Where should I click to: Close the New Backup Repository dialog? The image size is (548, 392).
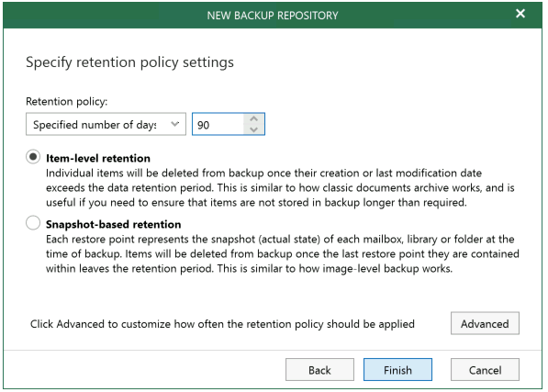[520, 14]
